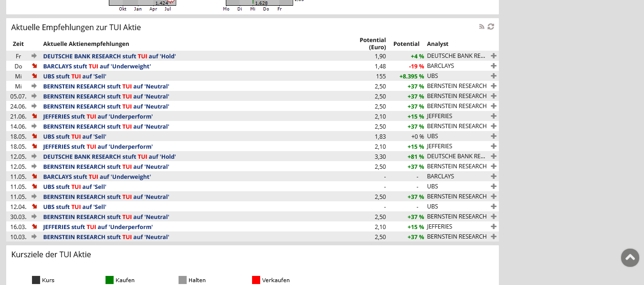
Task: Click the 'Potential (Euro)' column header
Action: 373,44
